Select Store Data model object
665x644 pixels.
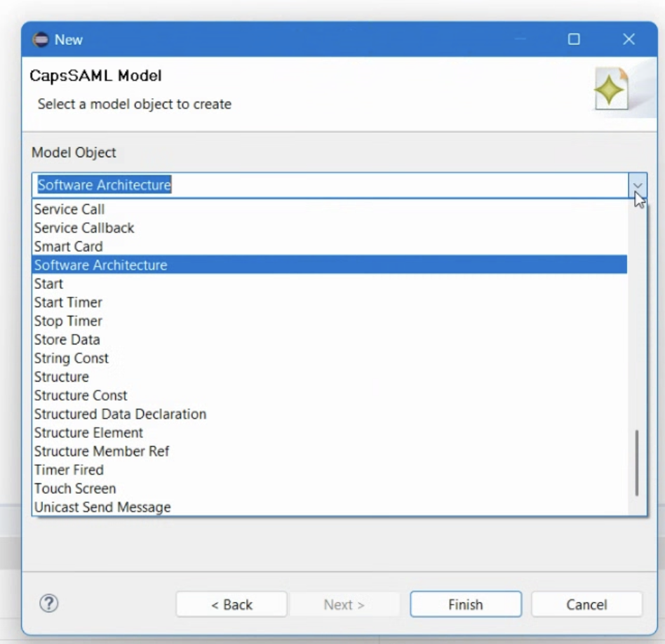67,340
